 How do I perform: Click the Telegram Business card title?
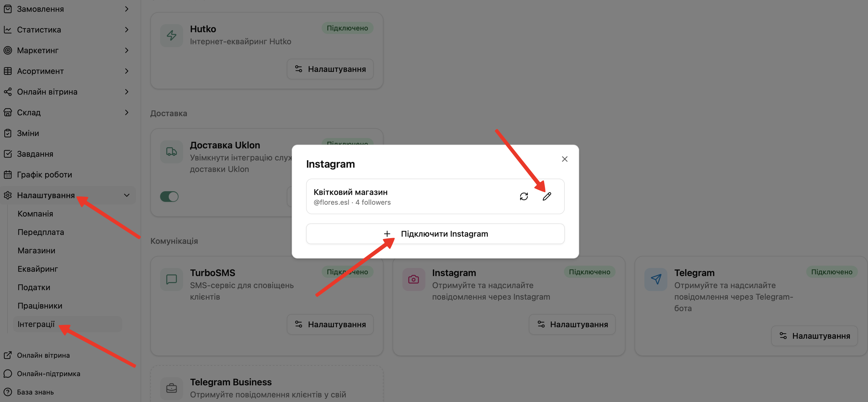coord(231,382)
